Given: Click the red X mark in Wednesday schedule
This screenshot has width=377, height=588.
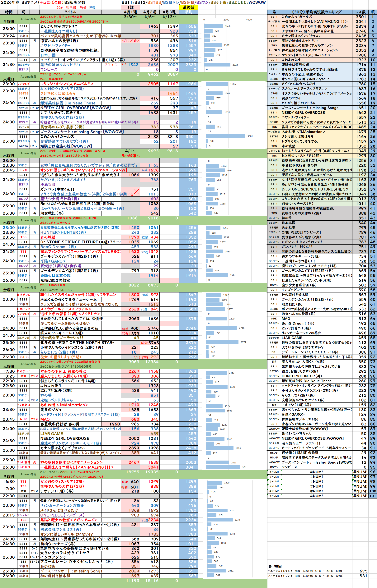Looking at the screenshot, I should (x=136, y=192).
